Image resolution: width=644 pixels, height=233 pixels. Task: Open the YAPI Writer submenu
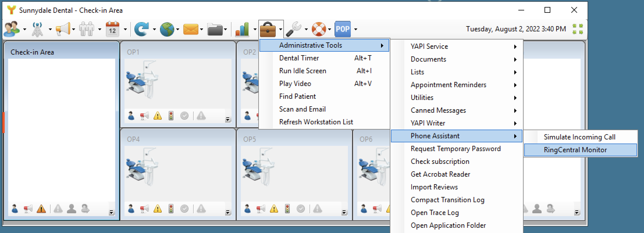tap(457, 123)
